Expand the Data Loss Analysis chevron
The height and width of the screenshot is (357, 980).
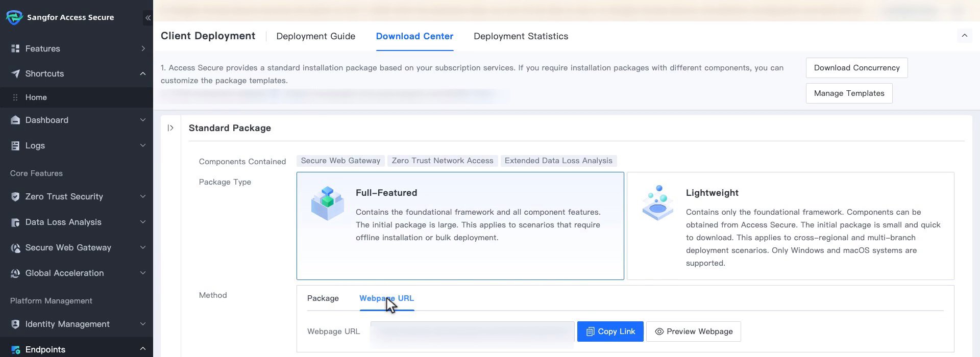pos(143,222)
